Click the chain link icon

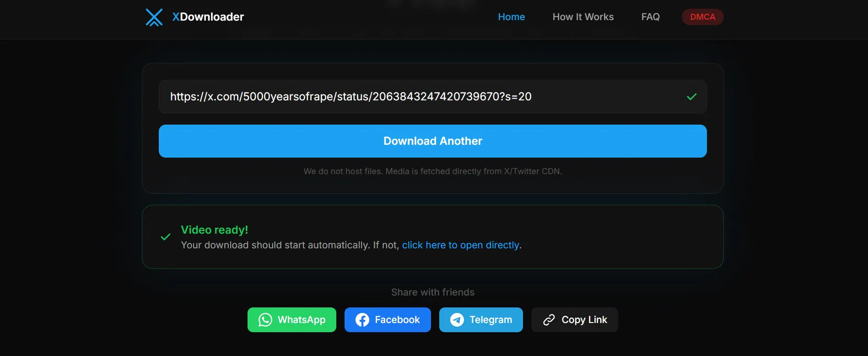click(549, 320)
